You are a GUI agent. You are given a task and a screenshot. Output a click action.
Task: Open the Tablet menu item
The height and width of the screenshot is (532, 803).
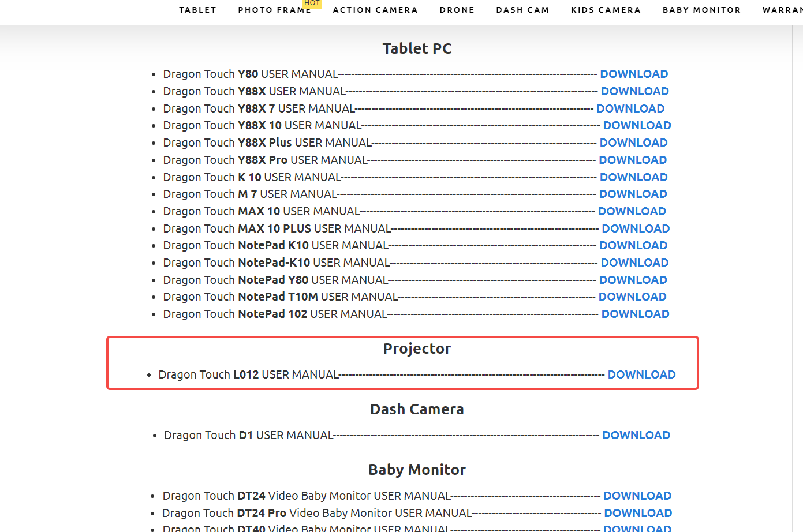tap(197, 10)
